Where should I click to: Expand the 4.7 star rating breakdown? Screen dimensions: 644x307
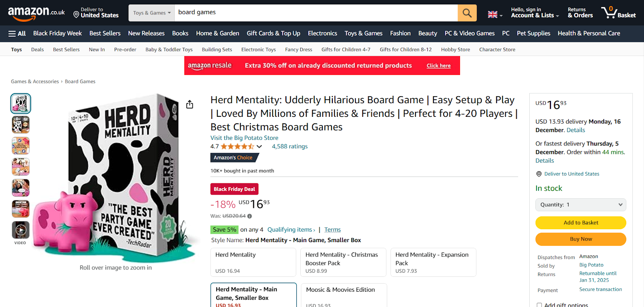coord(259,146)
